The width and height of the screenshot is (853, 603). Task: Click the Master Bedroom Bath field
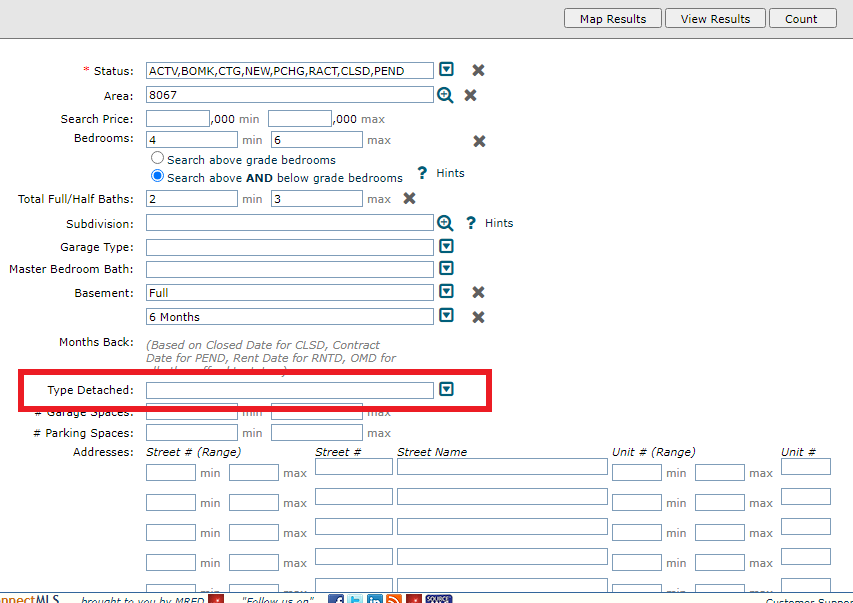[289, 269]
